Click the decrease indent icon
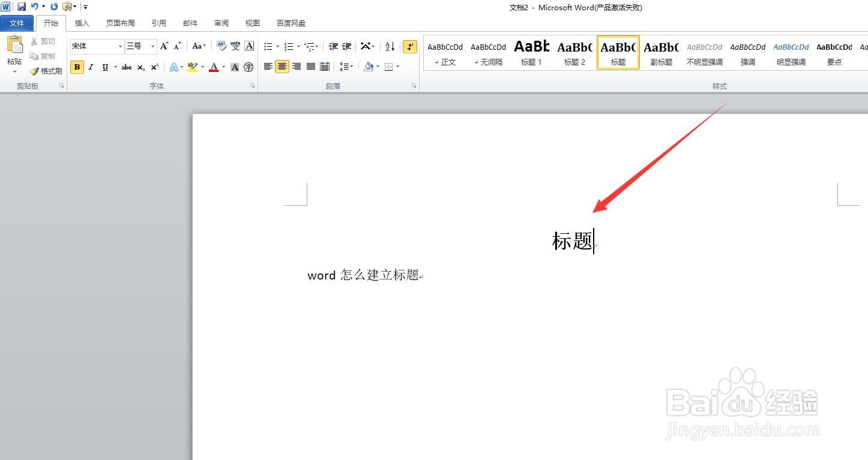The image size is (868, 460). [x=333, y=46]
